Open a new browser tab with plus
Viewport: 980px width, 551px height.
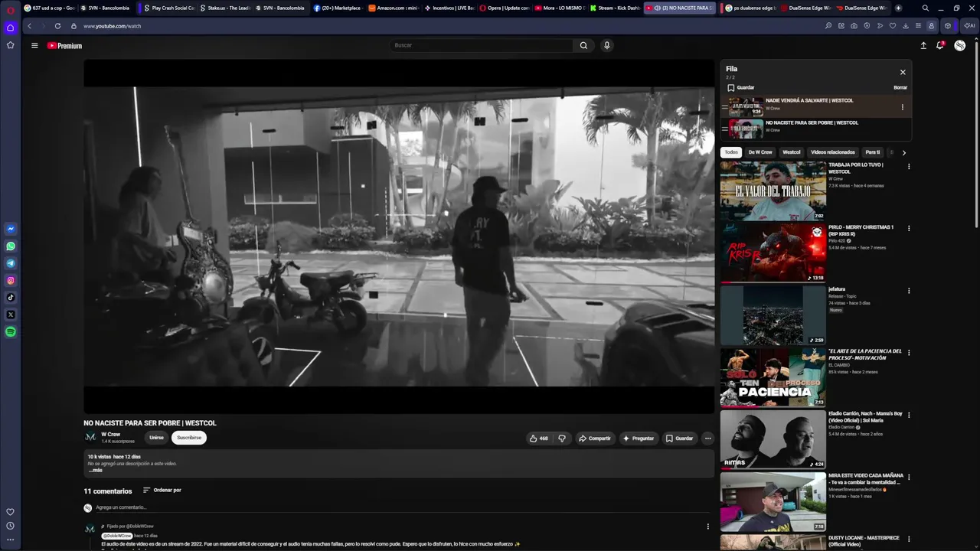[x=898, y=8]
